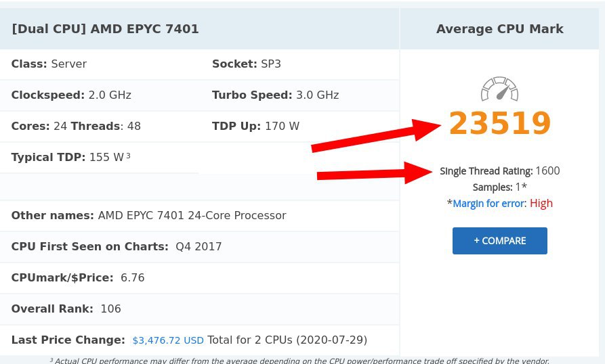Screen dimensions: 605x364
Task: Click the lower red arrow annotation
Action: point(375,173)
